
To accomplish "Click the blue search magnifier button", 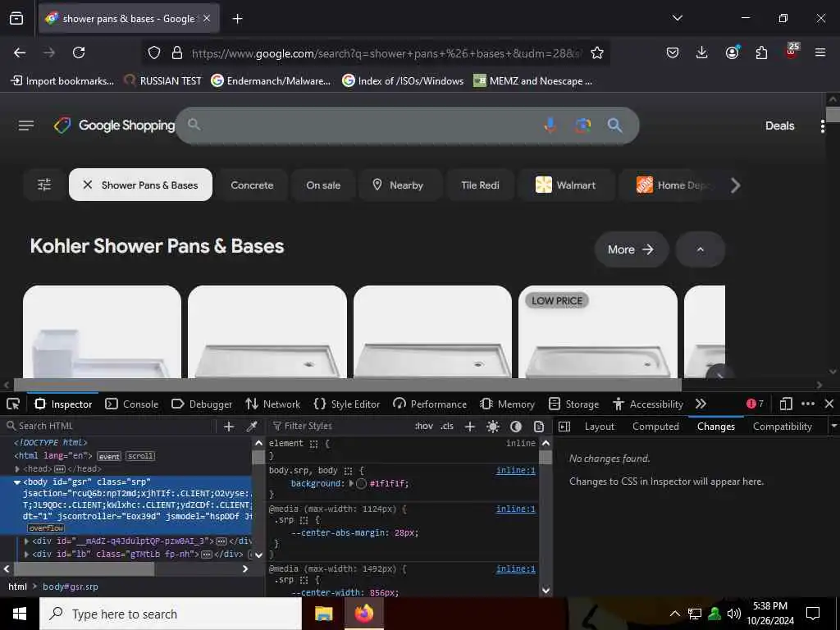I will point(615,126).
